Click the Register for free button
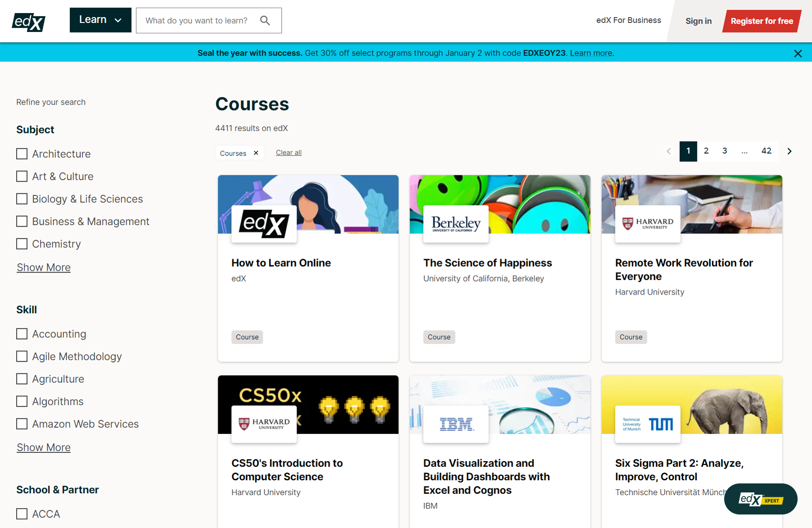The height and width of the screenshot is (528, 812). 762,21
